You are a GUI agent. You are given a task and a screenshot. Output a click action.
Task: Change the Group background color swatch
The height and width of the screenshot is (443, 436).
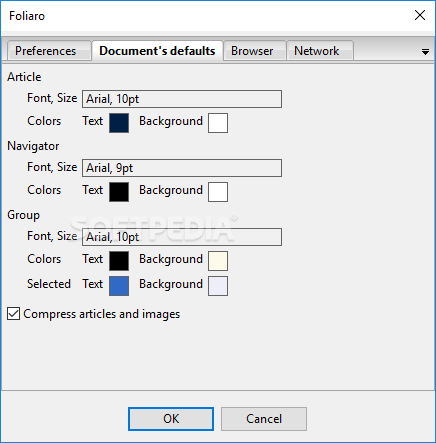coord(218,261)
